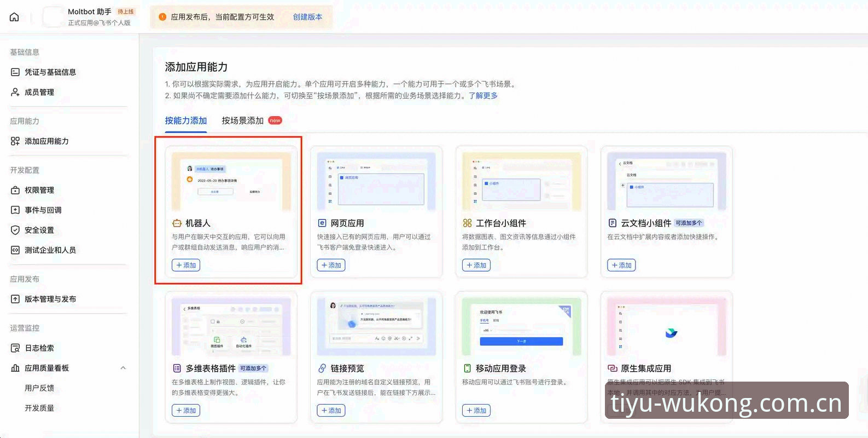Click the 多维表格插件 card preview image
The height and width of the screenshot is (438, 868).
[231, 327]
